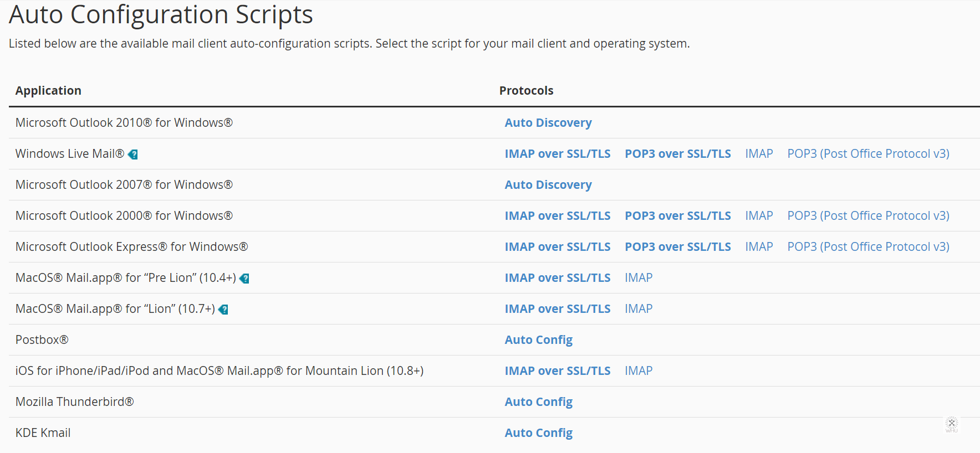Select POP3 over SSL/TLS for Windows Live Mail

[678, 154]
